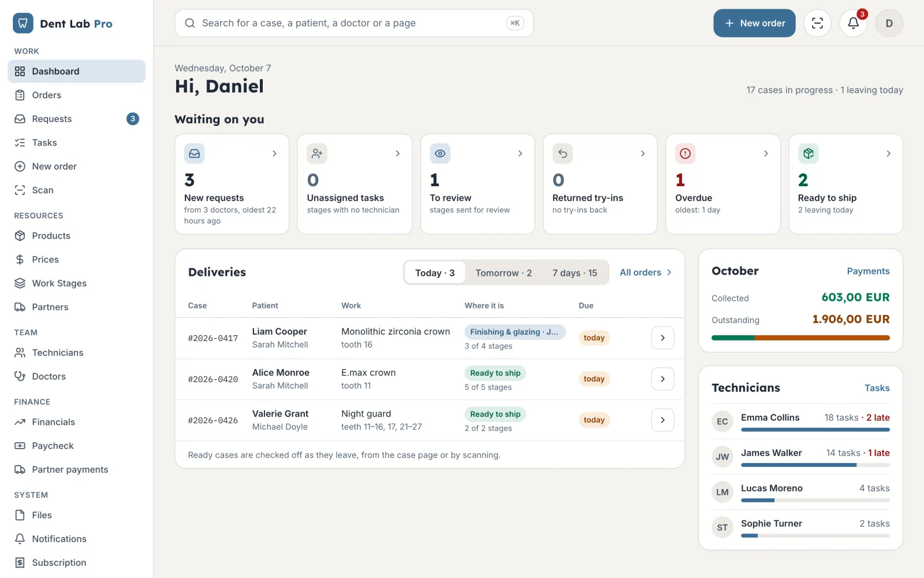Open Partners under Resources
Viewport: 924px width, 578px height.
(x=77, y=306)
